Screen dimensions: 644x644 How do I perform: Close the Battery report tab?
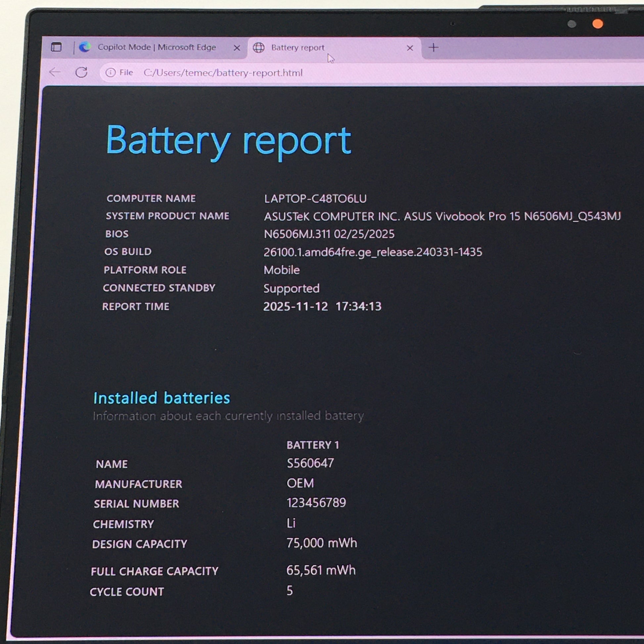pyautogui.click(x=410, y=48)
